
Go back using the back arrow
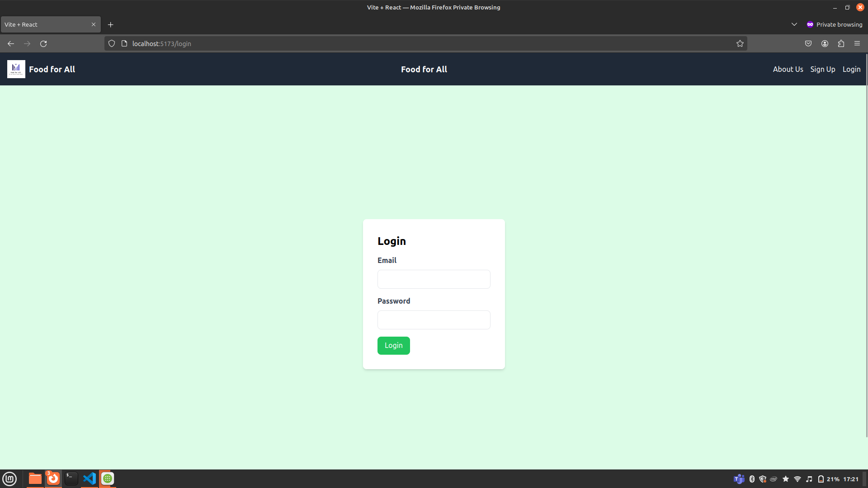tap(11, 44)
